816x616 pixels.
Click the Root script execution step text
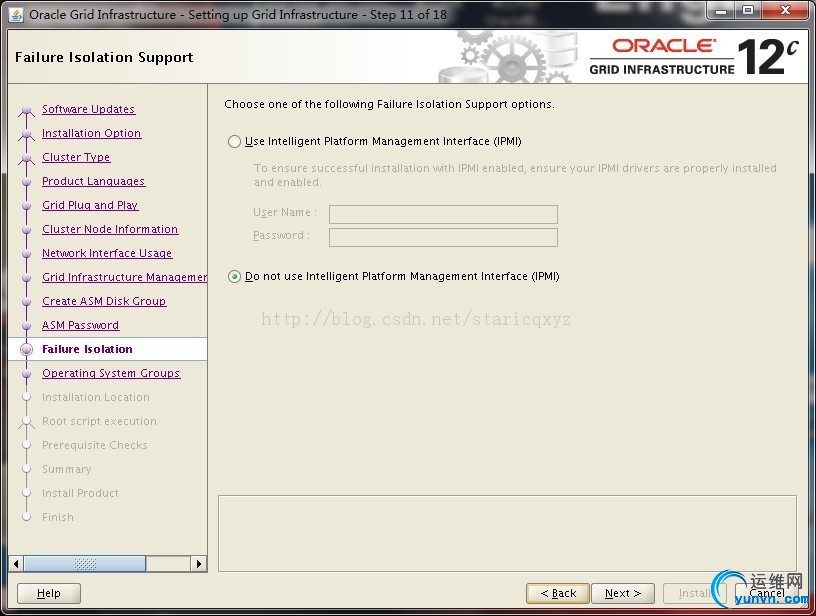click(x=99, y=421)
